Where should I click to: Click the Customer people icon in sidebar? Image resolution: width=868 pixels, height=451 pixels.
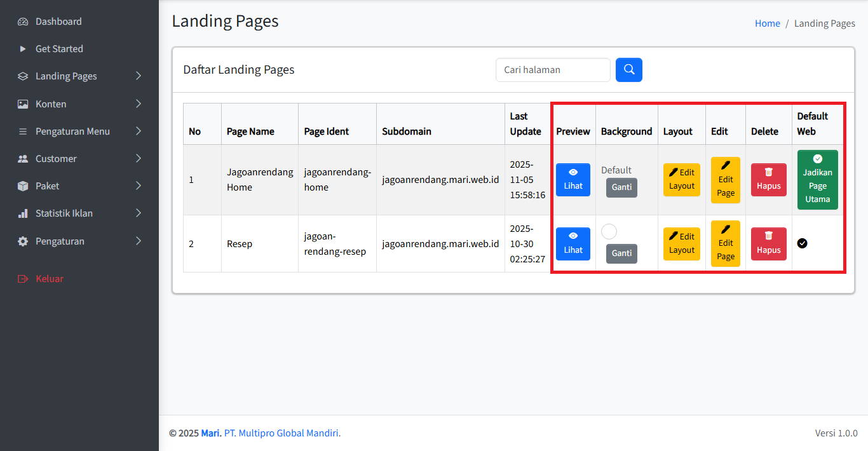[x=23, y=159]
